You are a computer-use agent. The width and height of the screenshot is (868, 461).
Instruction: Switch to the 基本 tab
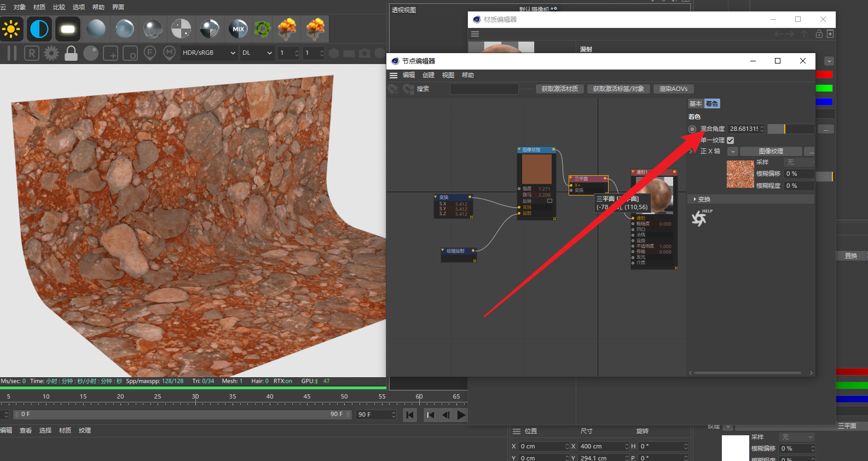(x=695, y=103)
